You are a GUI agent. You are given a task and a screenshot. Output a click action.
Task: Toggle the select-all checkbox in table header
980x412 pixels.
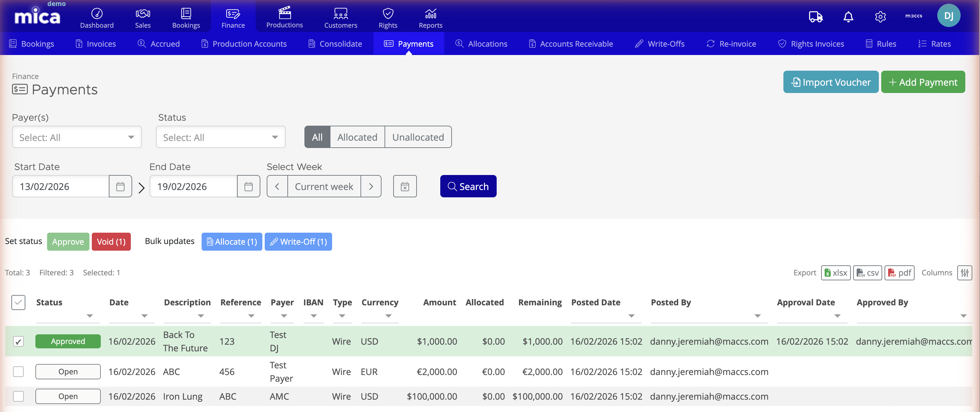pyautogui.click(x=18, y=302)
